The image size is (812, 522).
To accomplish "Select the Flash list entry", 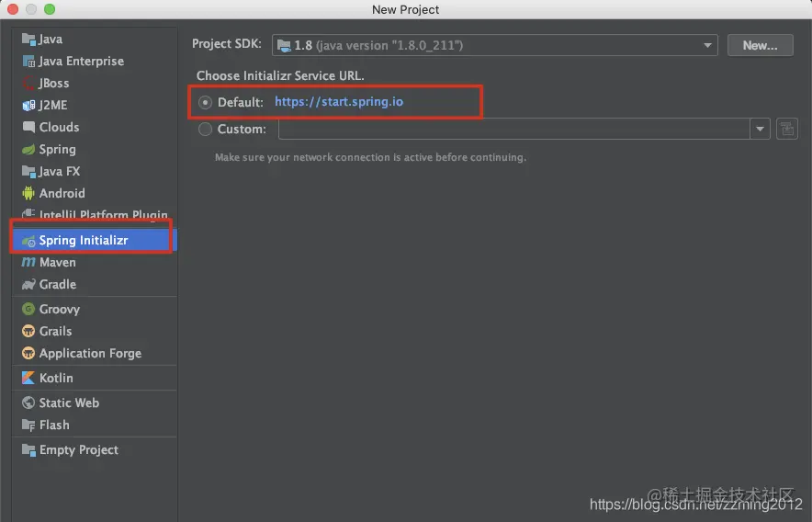I will pos(95,426).
